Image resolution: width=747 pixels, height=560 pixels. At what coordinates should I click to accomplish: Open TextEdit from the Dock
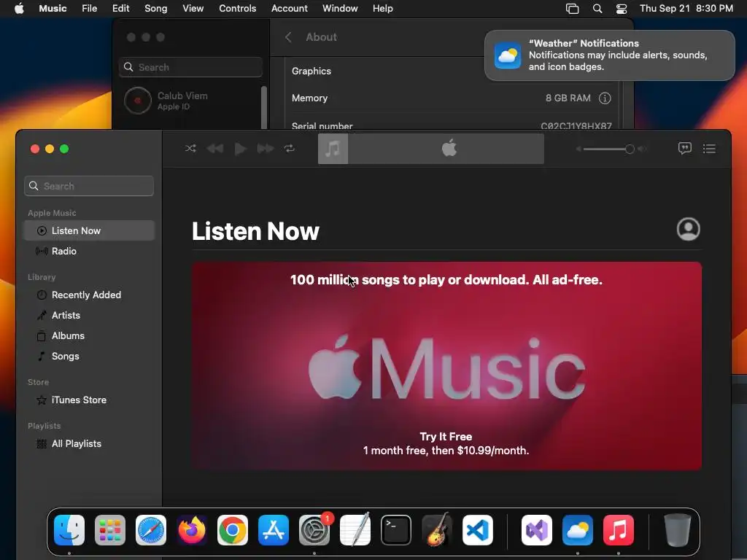pyautogui.click(x=355, y=530)
